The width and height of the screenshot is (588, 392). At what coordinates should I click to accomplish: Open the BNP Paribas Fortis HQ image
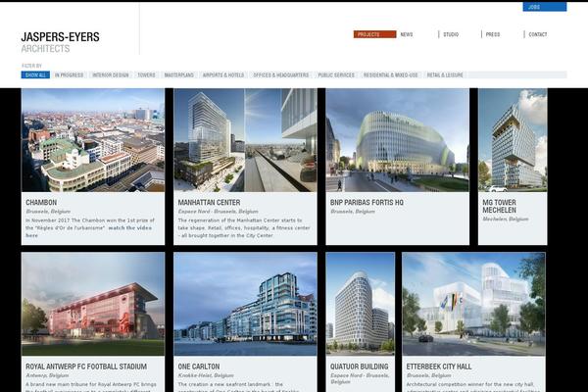(x=398, y=140)
